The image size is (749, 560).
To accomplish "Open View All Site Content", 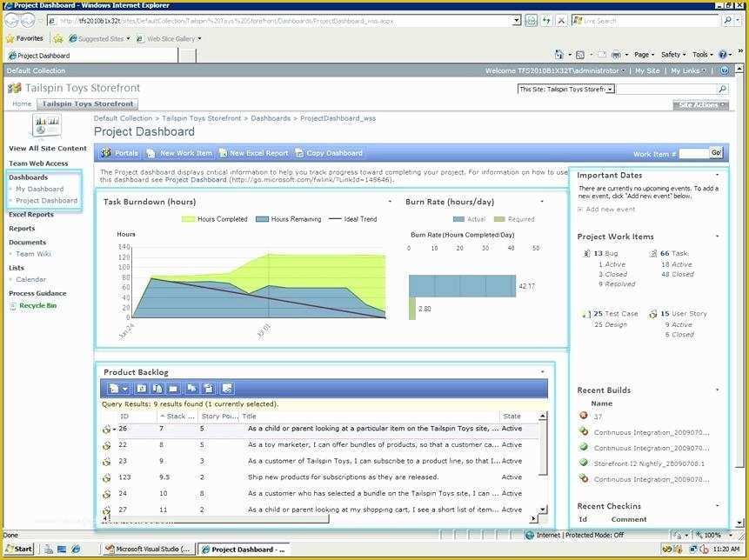I will (48, 149).
